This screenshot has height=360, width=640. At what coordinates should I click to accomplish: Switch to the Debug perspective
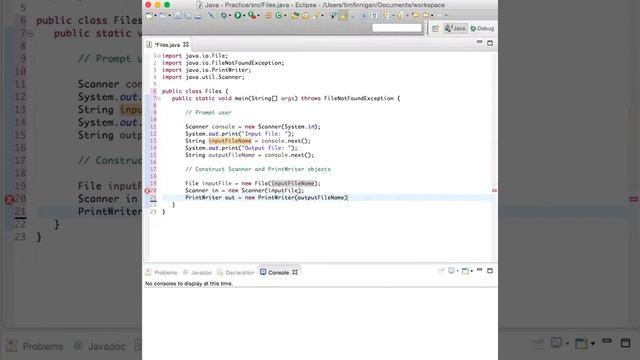tap(482, 29)
